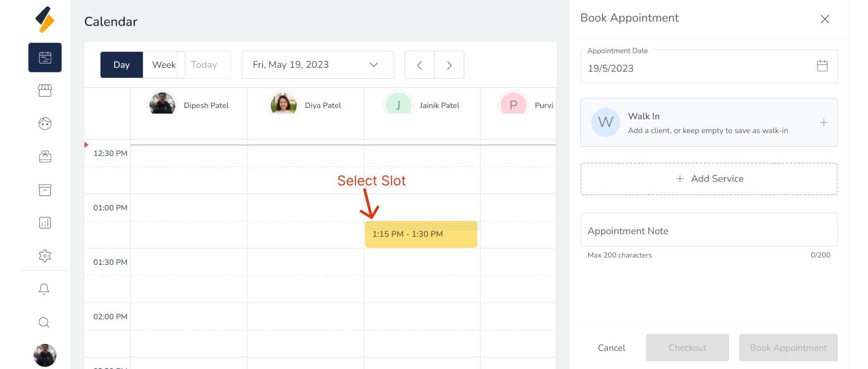
Task: Open the settings gear icon in sidebar
Action: coord(45,256)
